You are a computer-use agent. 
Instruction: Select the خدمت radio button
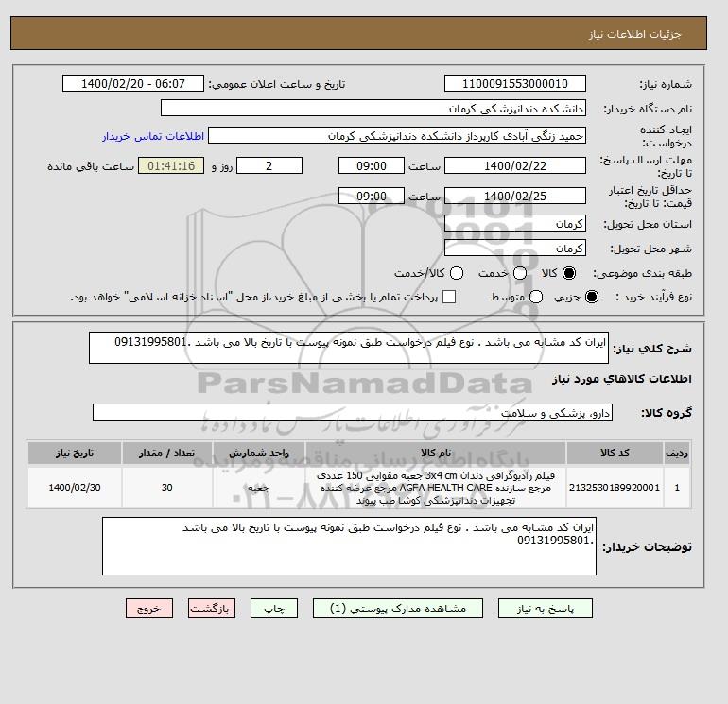(x=520, y=273)
